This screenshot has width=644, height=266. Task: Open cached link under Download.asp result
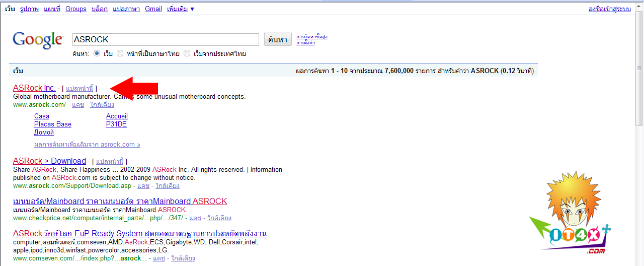point(143,186)
